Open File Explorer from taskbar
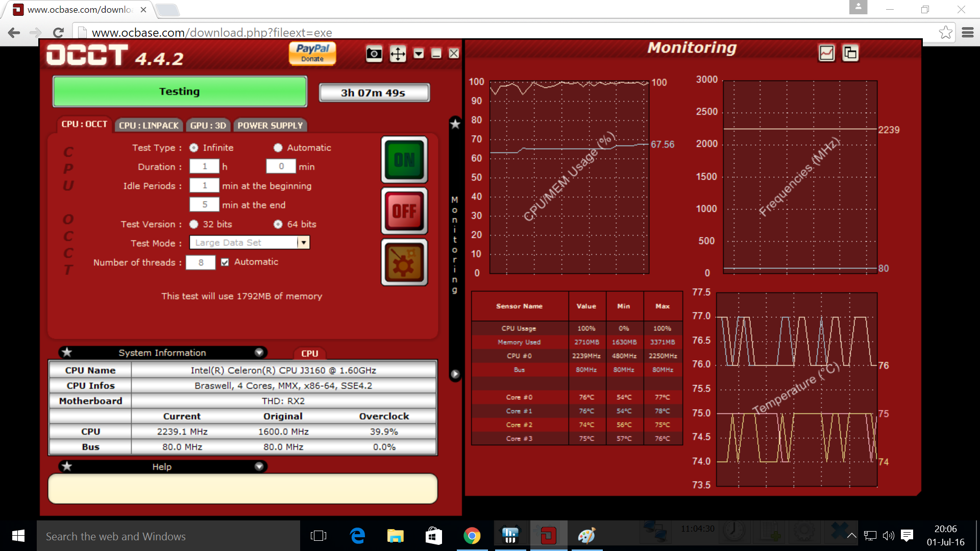 (395, 536)
